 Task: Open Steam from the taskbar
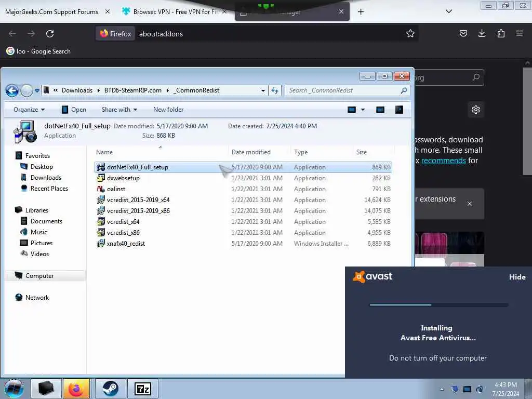click(110, 389)
